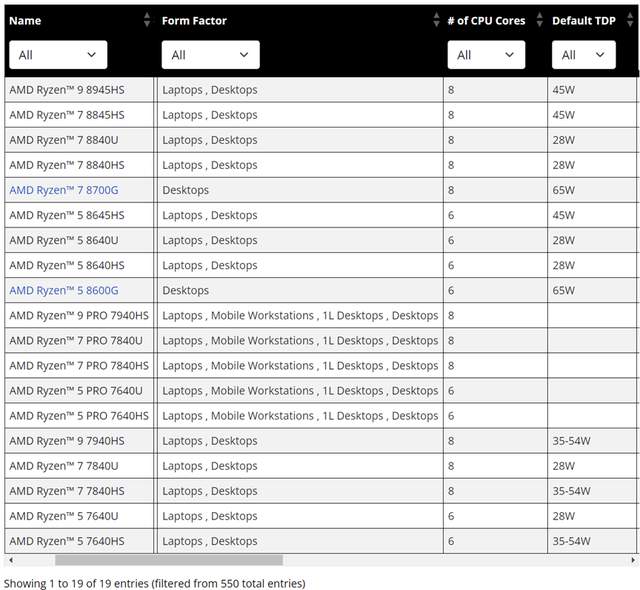
Task: Click the # of CPU Cores header
Action: point(486,21)
